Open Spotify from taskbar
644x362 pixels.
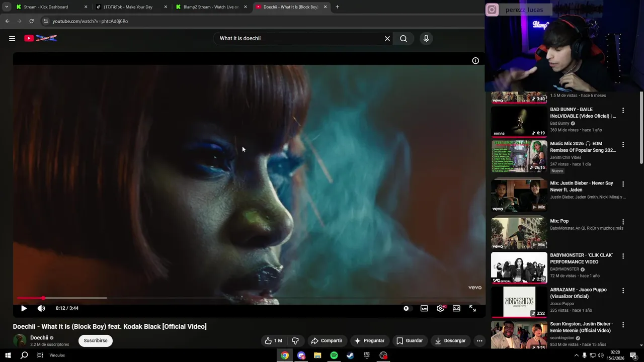pyautogui.click(x=334, y=355)
